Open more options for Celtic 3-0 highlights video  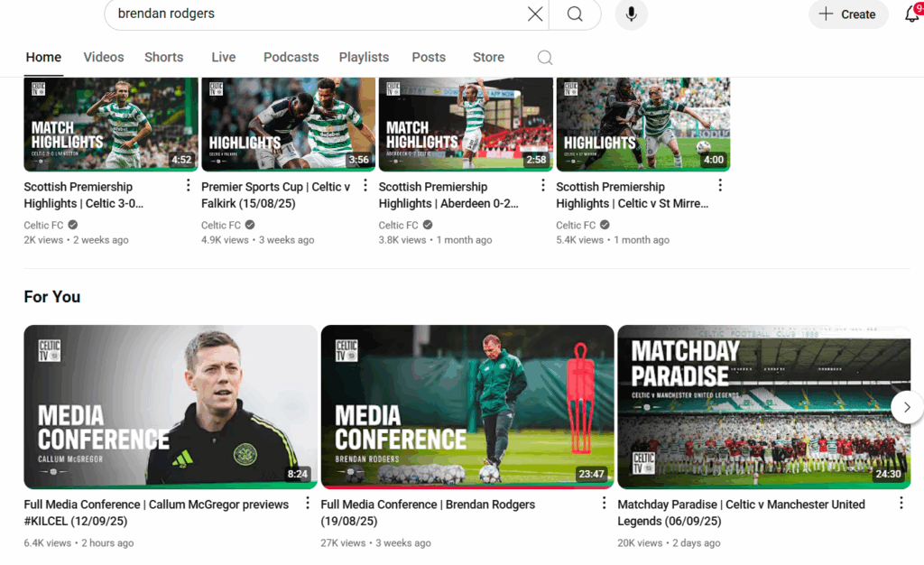click(188, 186)
